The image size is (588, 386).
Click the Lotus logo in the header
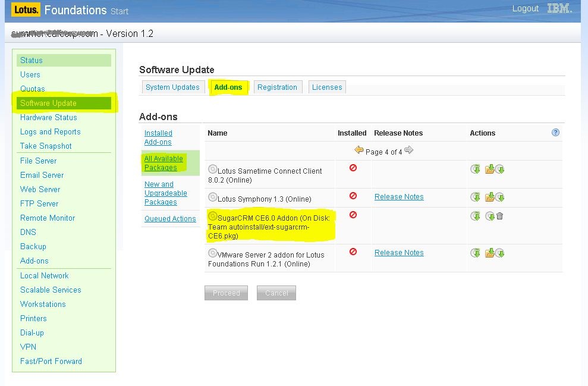26,10
